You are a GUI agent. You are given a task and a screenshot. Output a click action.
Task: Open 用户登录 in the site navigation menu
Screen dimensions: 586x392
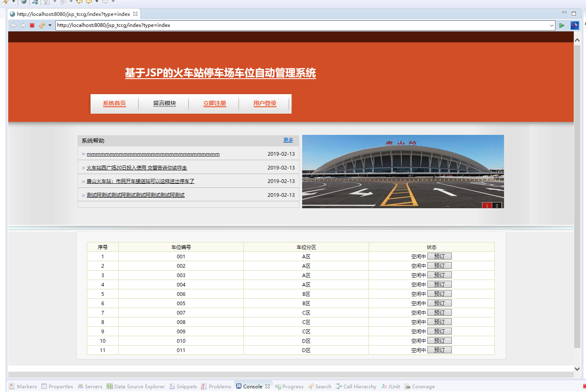tap(265, 103)
